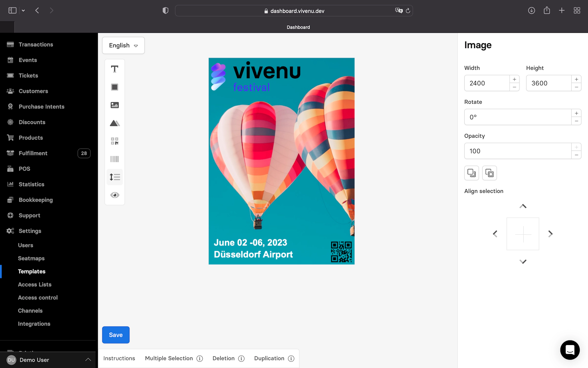Toggle the eye preview icon
This screenshot has width=588, height=368.
point(115,195)
